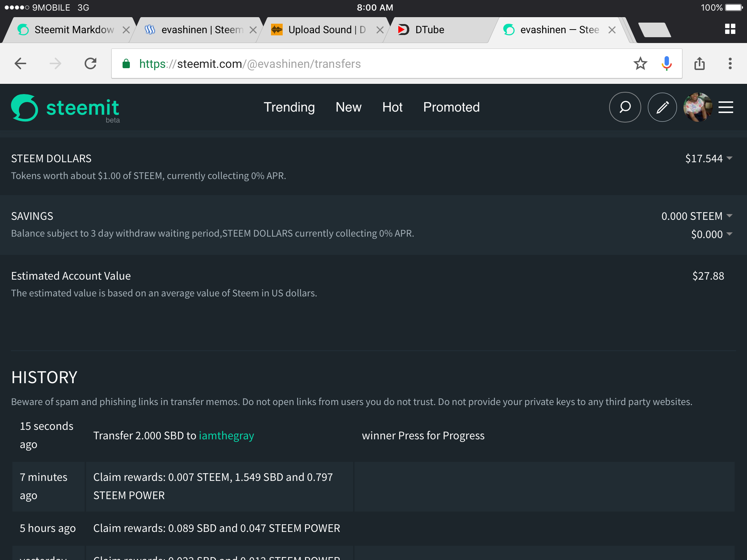Click the Estimated Account Value label
Screen dimensions: 747x560
click(71, 276)
